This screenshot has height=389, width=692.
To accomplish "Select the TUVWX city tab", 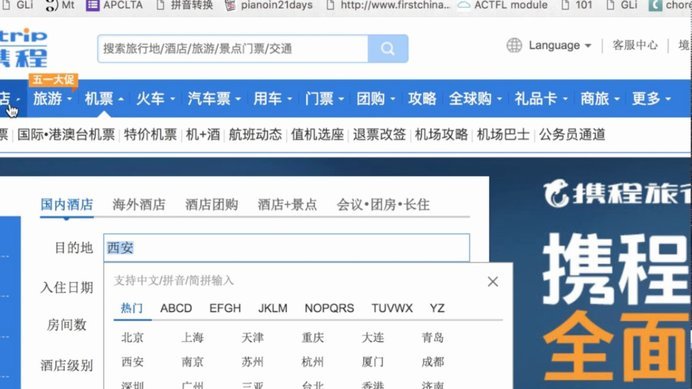I will (x=392, y=308).
